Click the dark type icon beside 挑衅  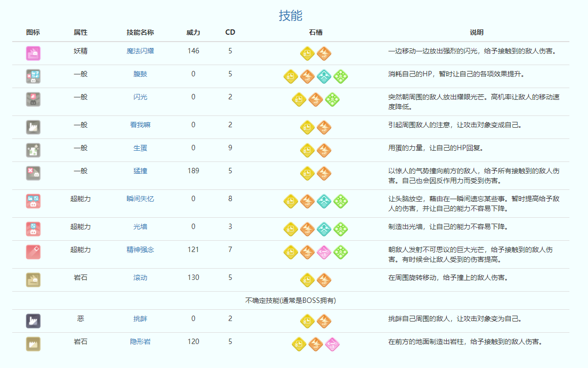[x=33, y=321]
